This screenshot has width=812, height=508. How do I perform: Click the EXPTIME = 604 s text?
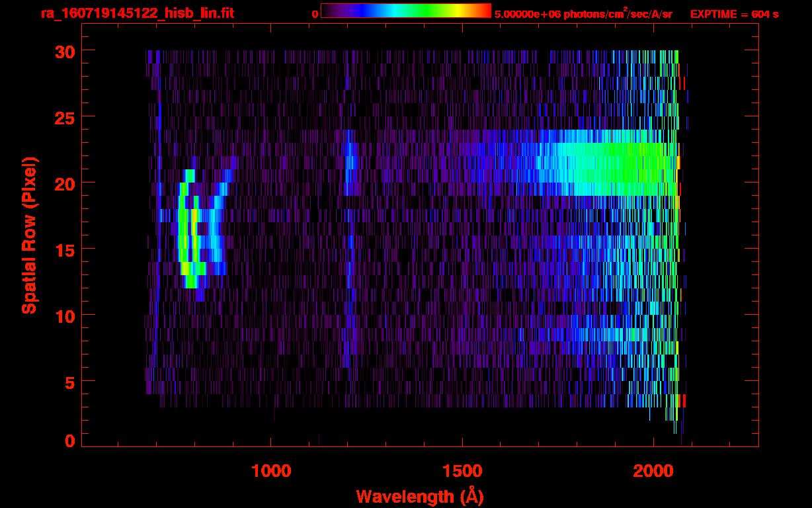click(x=734, y=14)
